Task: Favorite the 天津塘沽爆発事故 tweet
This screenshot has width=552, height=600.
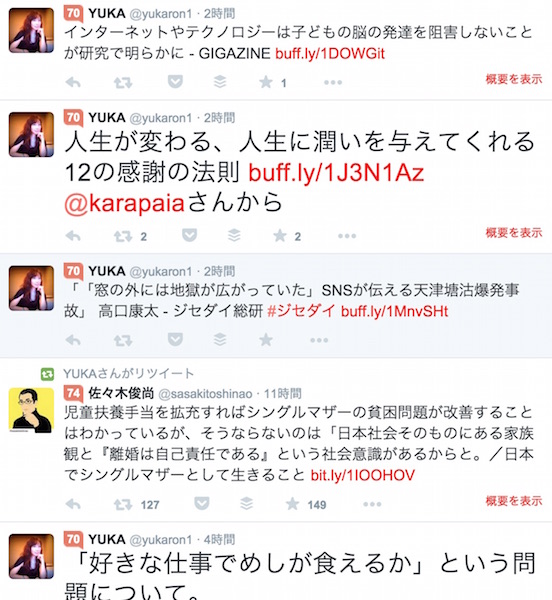Action: [x=266, y=339]
